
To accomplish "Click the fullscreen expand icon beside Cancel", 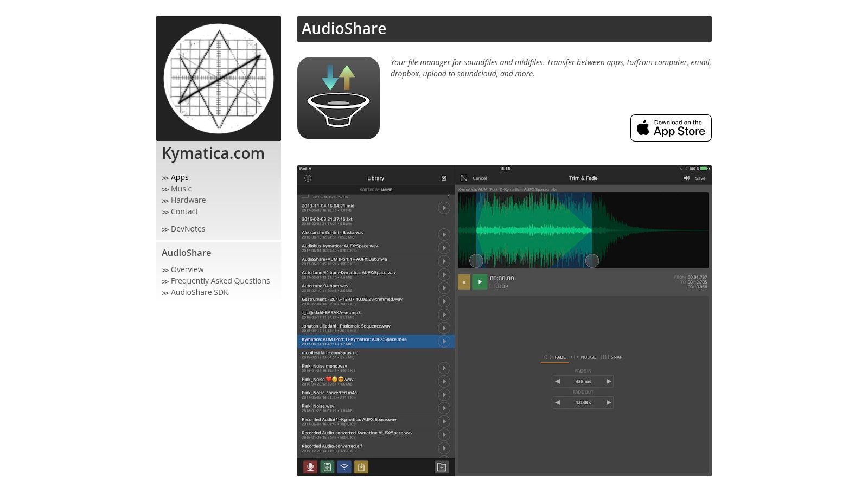I will 464,178.
